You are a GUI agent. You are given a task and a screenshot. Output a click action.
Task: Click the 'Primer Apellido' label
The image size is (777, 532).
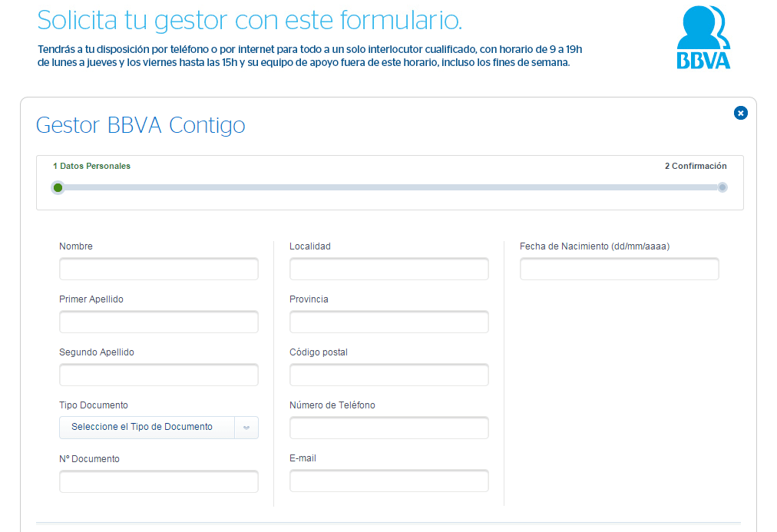click(x=91, y=299)
